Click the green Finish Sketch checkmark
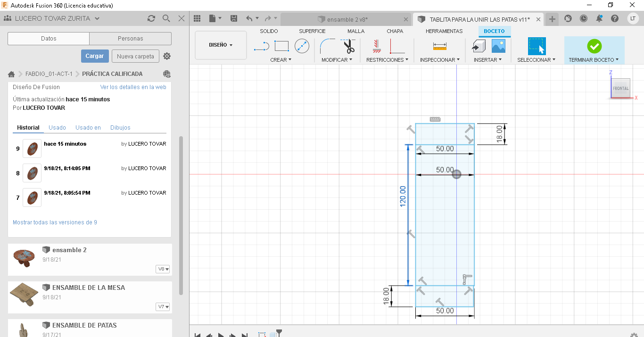This screenshot has width=644, height=337. coord(594,46)
